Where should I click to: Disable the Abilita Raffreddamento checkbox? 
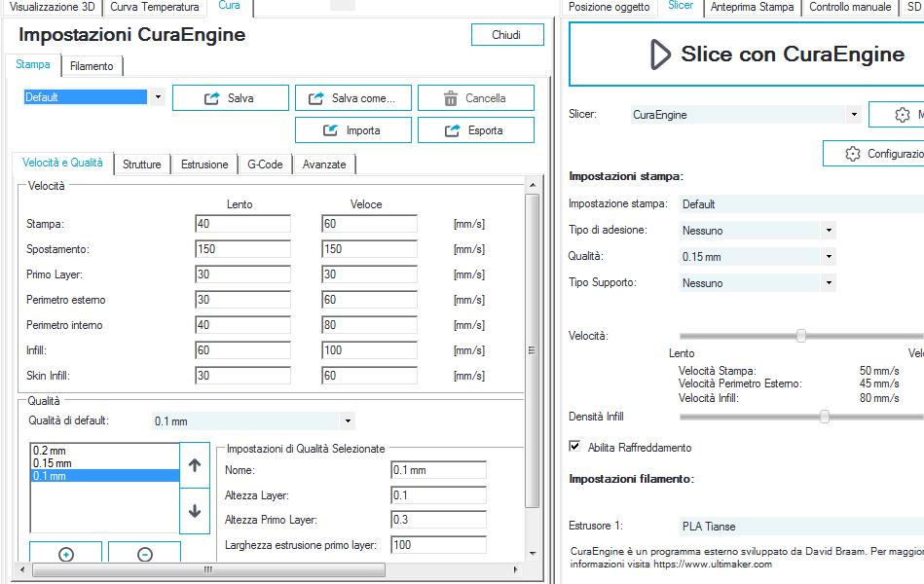[x=574, y=447]
